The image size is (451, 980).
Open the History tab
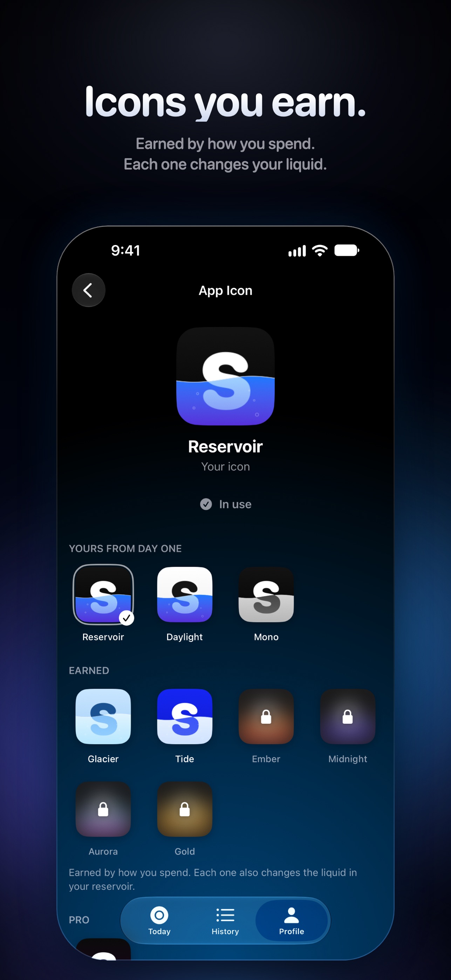[x=225, y=921]
